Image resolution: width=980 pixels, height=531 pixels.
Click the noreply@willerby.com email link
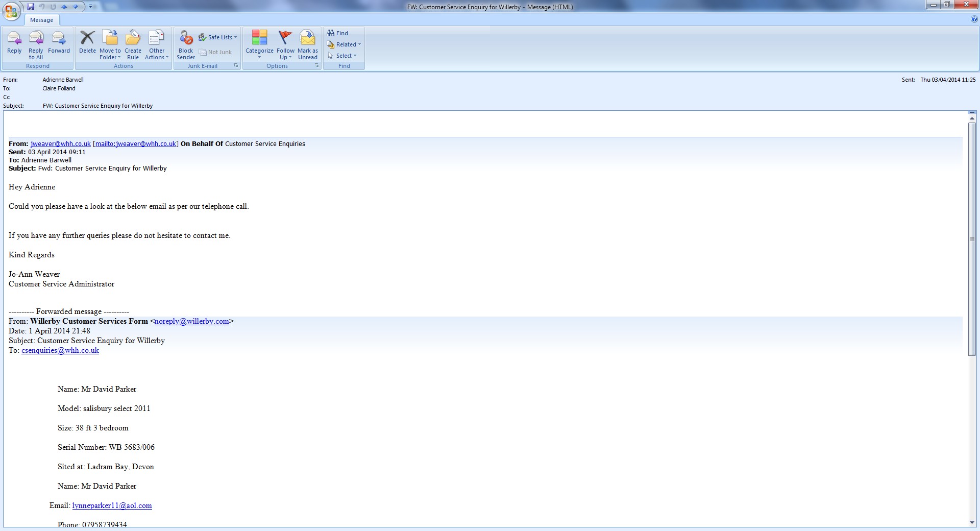[x=192, y=321]
